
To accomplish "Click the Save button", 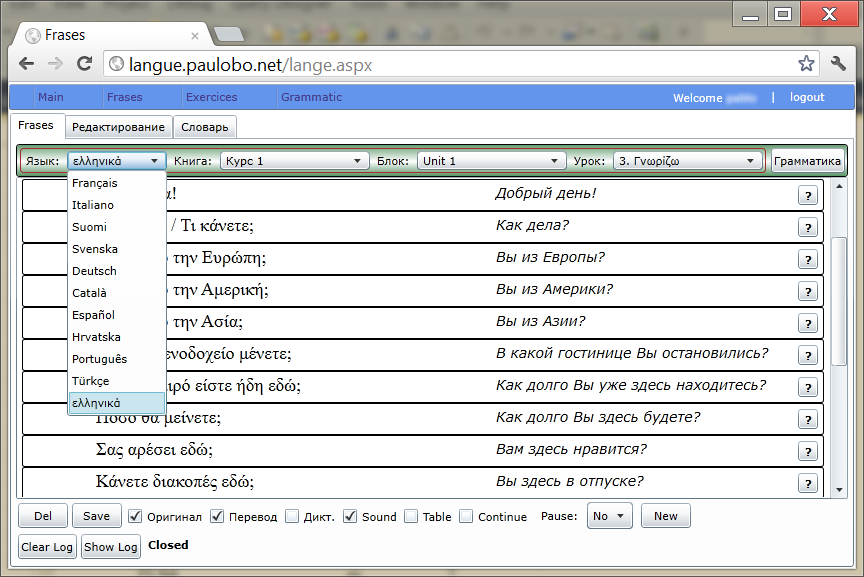I will [96, 516].
